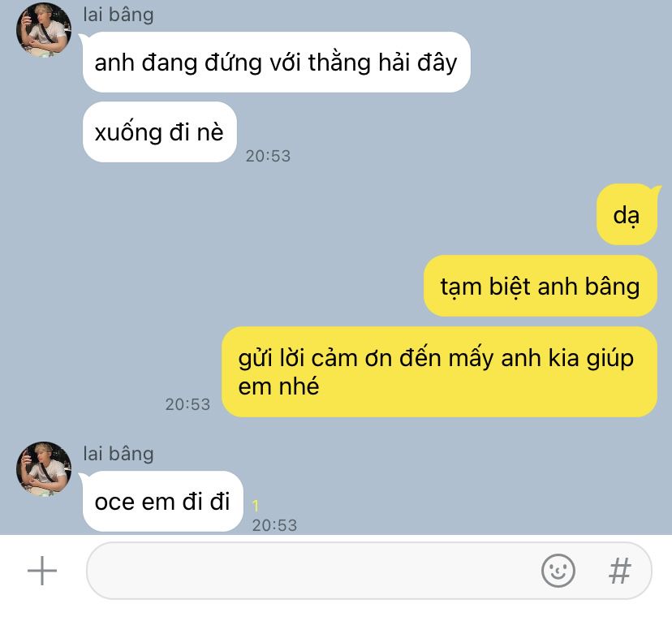Select message "anh đang đứng với thằng hải đây"
Screen dimensions: 672x621
[277, 63]
